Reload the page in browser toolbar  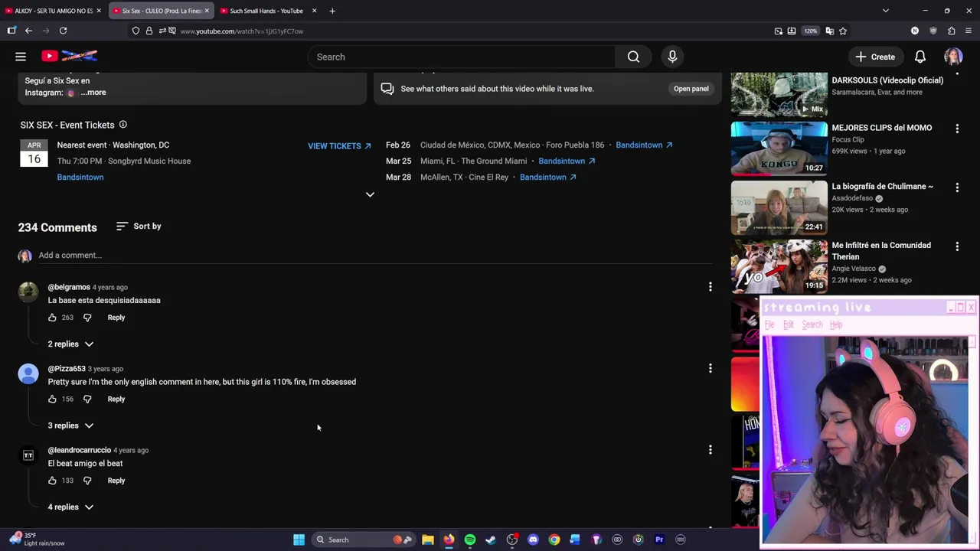coord(63,31)
